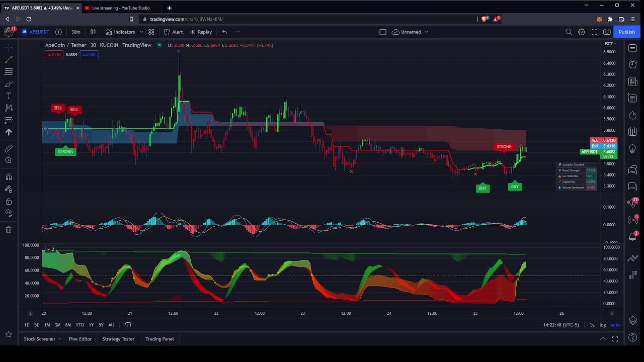Take a chart snapshot with camera icon

click(x=607, y=32)
